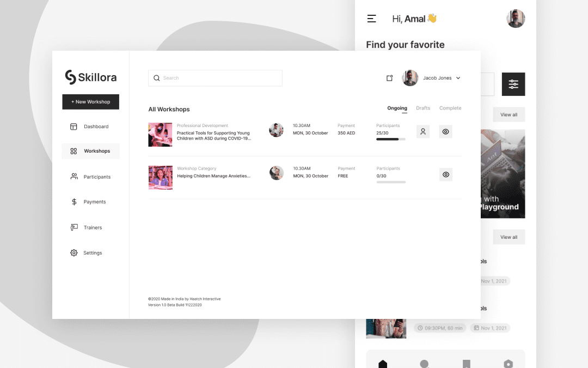The height and width of the screenshot is (368, 588).
Task: Click the lower View all button
Action: [509, 237]
